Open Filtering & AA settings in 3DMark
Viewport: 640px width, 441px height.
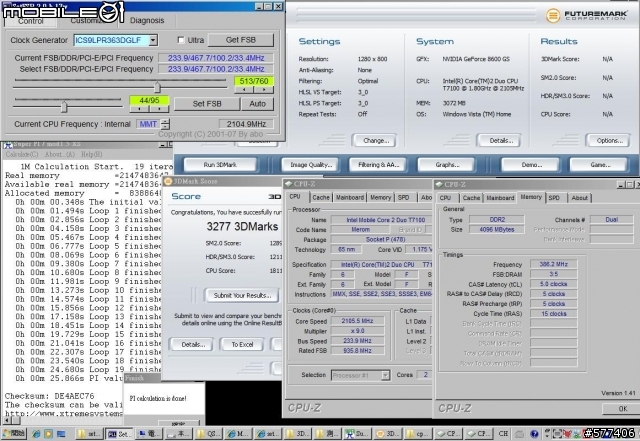(378, 165)
